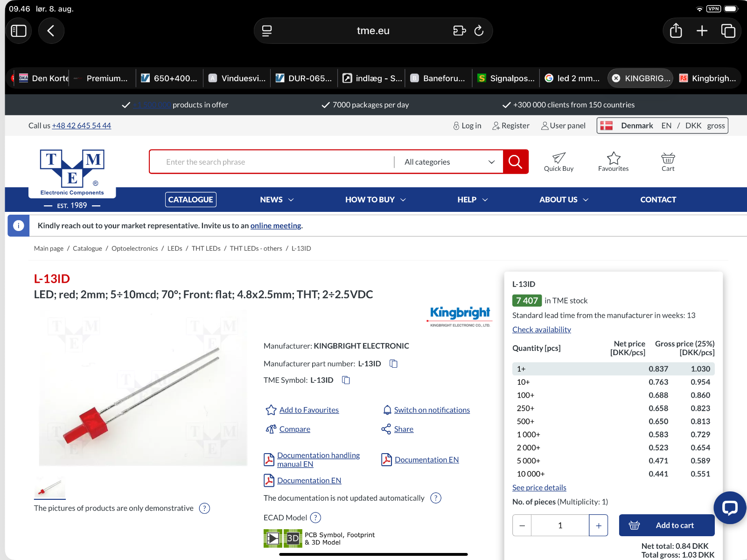Image resolution: width=747 pixels, height=560 pixels.
Task: Open the large red LED product image
Action: [143, 388]
